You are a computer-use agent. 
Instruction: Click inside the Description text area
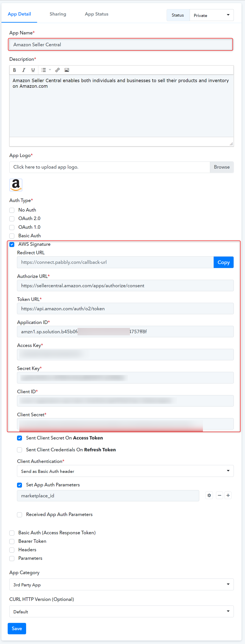pyautogui.click(x=121, y=106)
